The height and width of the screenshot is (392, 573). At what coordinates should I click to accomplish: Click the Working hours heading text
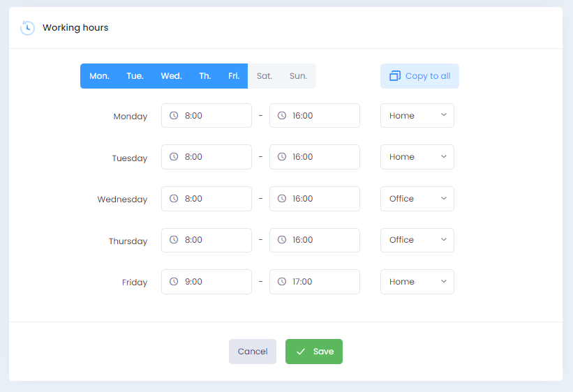click(75, 28)
